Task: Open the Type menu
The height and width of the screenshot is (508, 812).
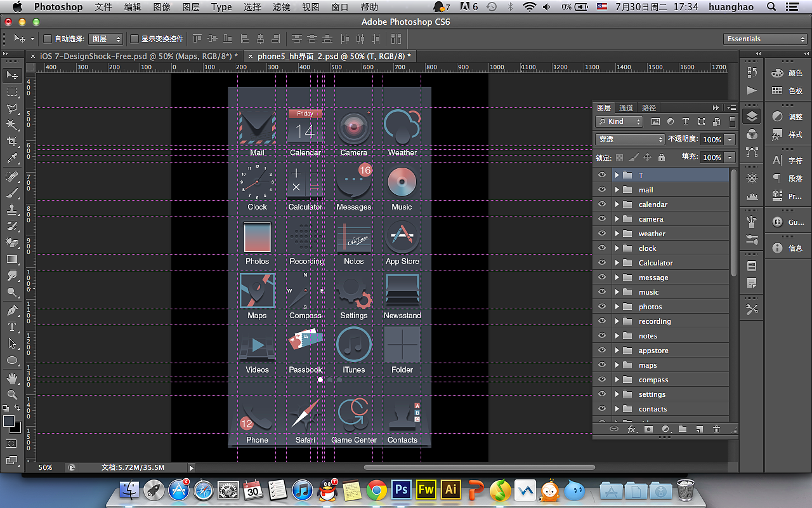Action: [x=221, y=7]
